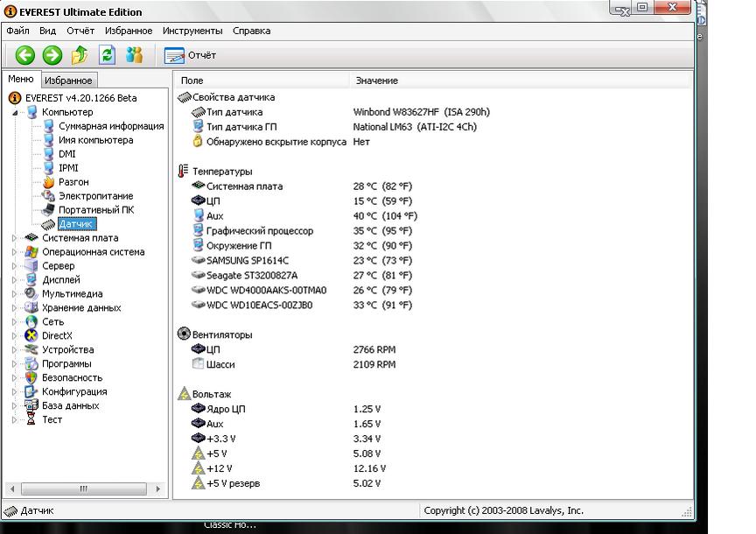This screenshot has height=534, width=756.
Task: Open the Файл menu
Action: click(17, 31)
